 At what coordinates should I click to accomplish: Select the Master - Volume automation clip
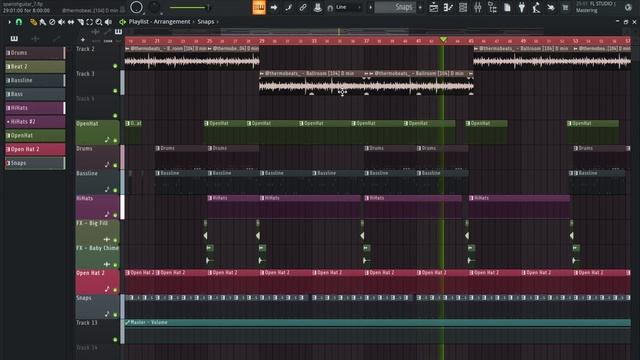click(378, 331)
